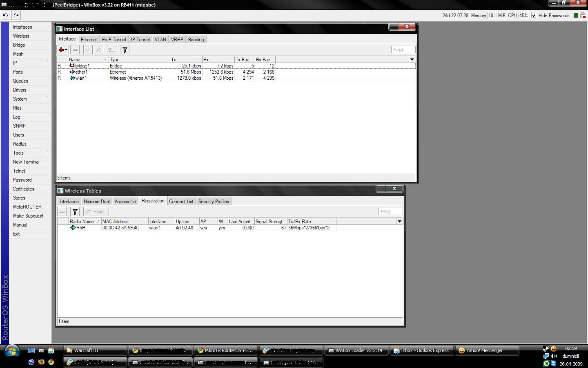This screenshot has width=588, height=368.
Task: Open Yahoo! Messenger taskbar button
Action: click(487, 350)
